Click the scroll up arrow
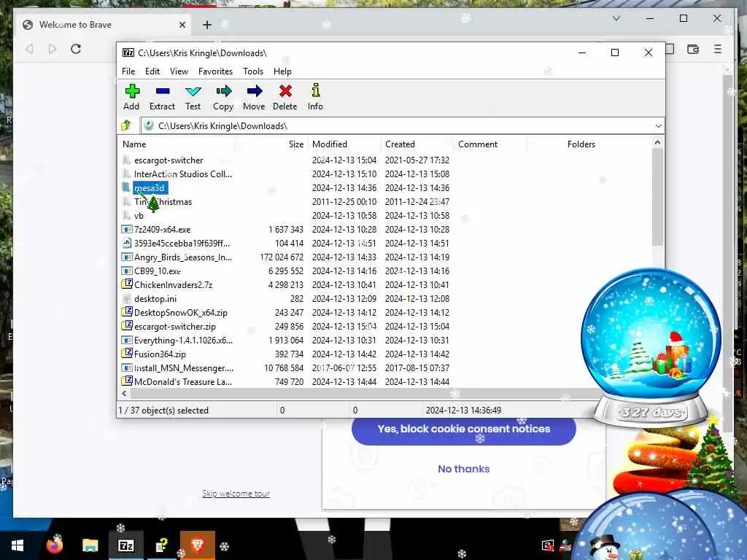Viewport: 747px width, 560px height. point(657,142)
